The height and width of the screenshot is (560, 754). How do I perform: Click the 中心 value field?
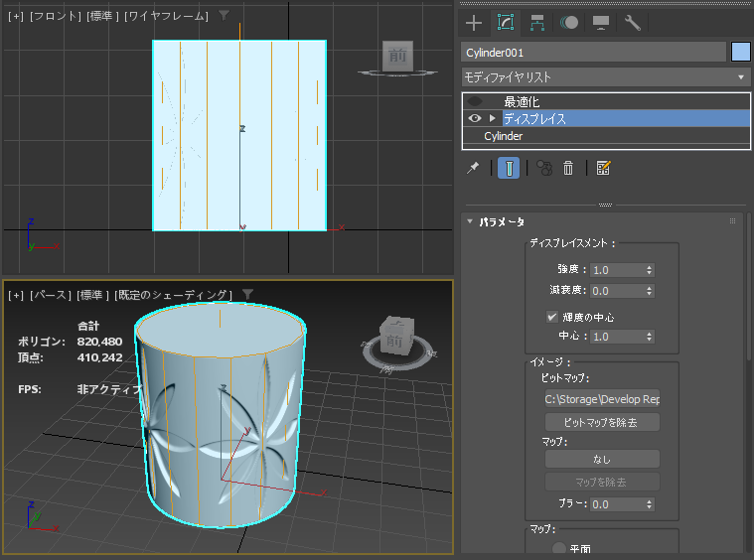tap(618, 337)
